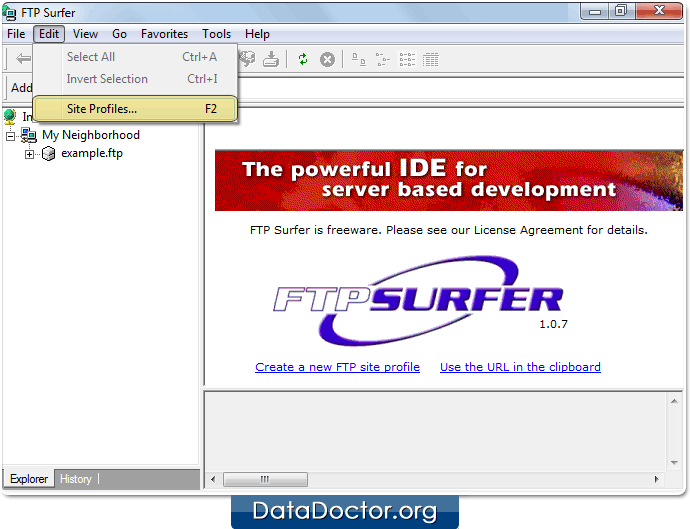Close the FTP Surfer window

659,11
